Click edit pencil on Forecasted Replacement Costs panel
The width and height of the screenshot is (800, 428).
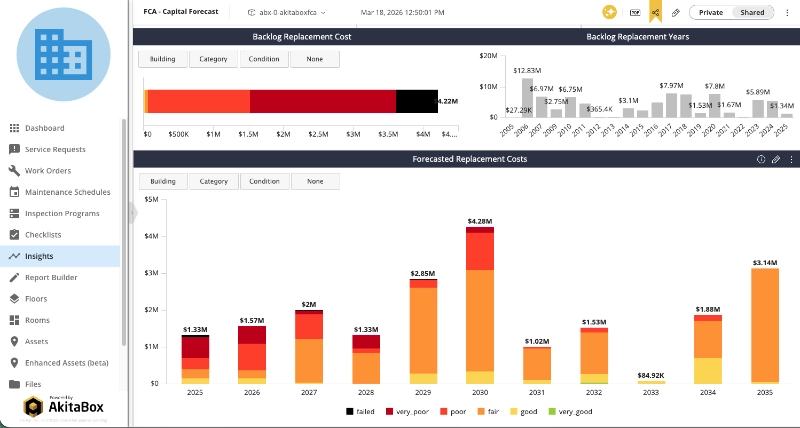pyautogui.click(x=776, y=159)
